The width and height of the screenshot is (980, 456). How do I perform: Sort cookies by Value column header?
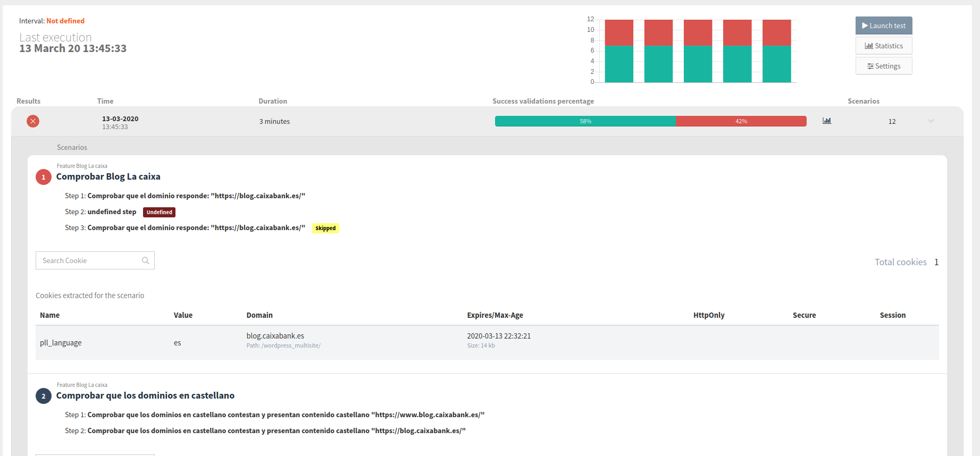[183, 315]
